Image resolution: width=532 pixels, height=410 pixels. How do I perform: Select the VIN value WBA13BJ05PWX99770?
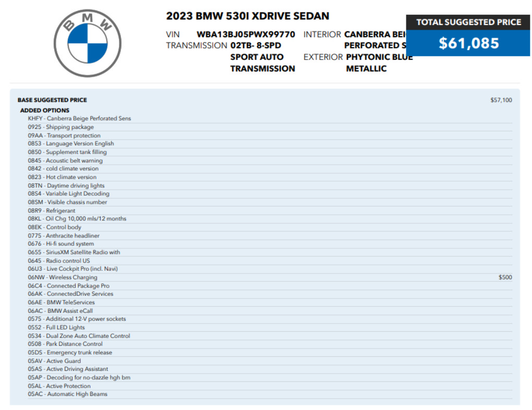(x=246, y=34)
